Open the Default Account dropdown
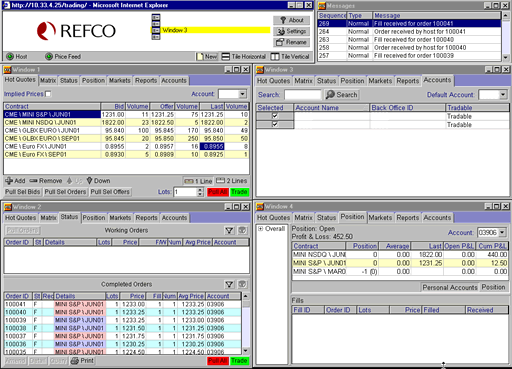Viewport: 512px width, 369px height. pyautogui.click(x=503, y=95)
